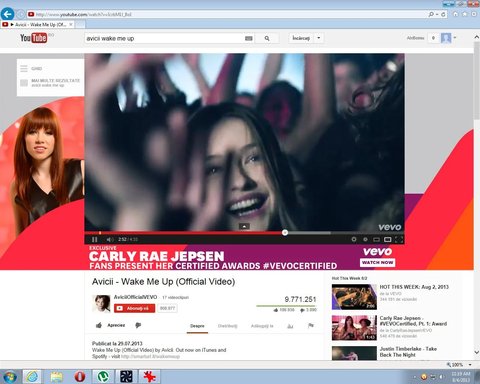
Task: Click WATCH NOW on the vevo banner
Action: point(378,263)
